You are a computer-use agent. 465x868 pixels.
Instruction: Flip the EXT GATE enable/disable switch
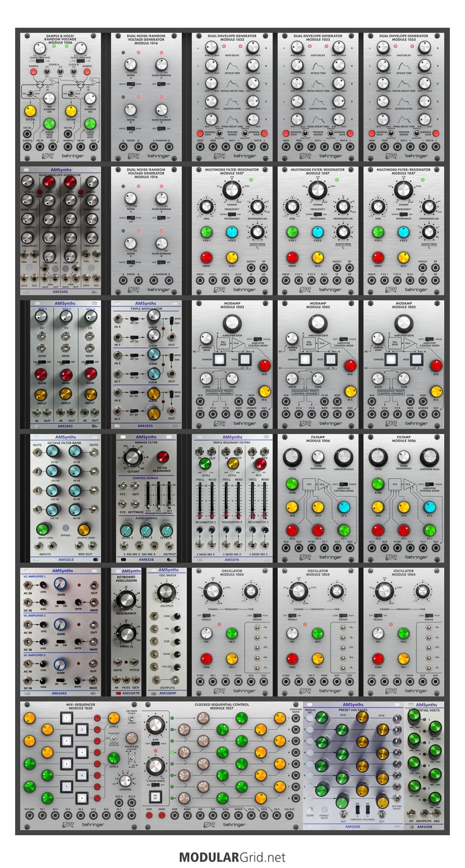pyautogui.click(x=131, y=718)
